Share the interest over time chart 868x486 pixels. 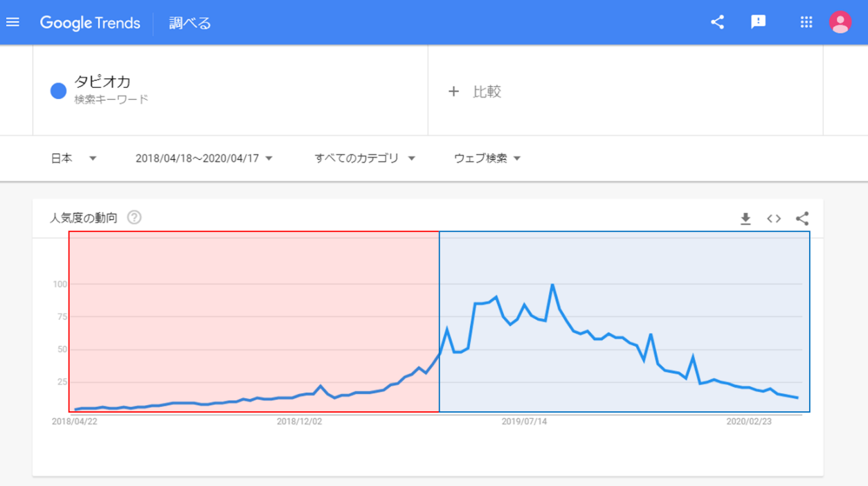(802, 219)
